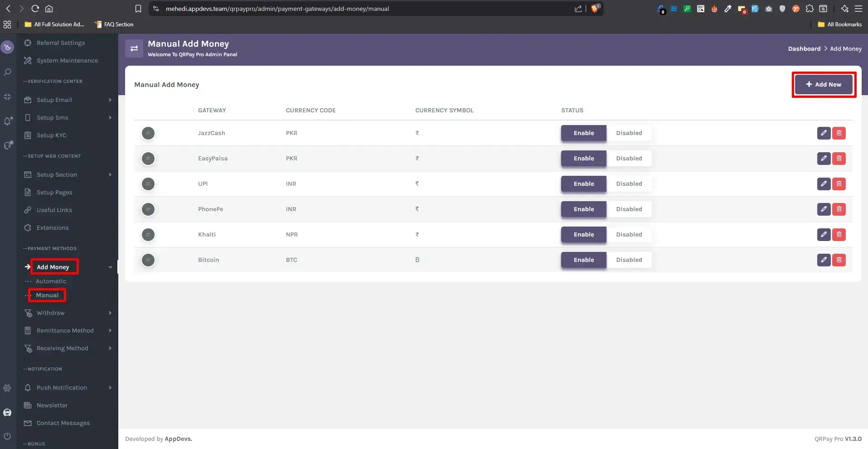Open the settings gear in left rail

(7, 388)
